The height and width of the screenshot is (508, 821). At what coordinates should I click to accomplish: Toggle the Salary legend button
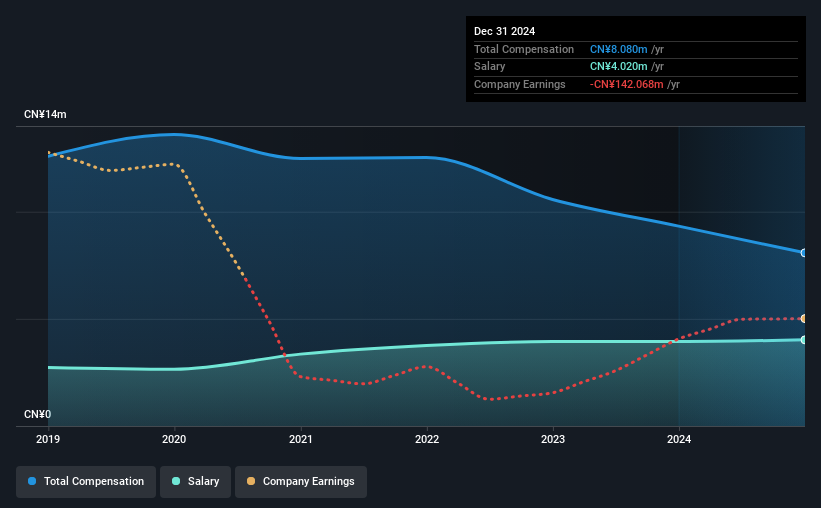pyautogui.click(x=195, y=481)
